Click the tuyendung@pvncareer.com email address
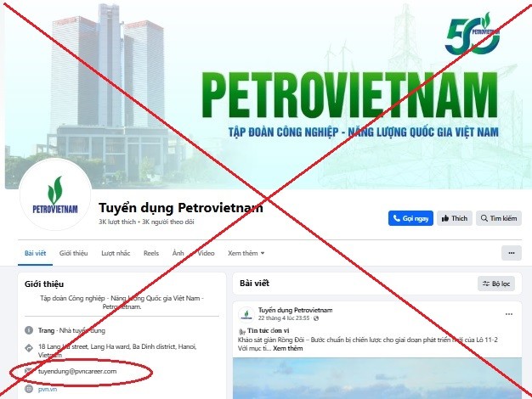 coord(77,371)
